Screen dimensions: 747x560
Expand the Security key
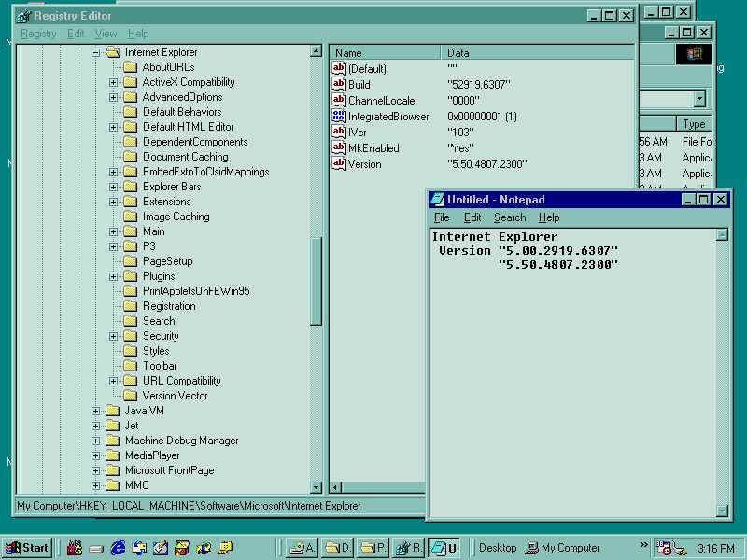click(113, 336)
